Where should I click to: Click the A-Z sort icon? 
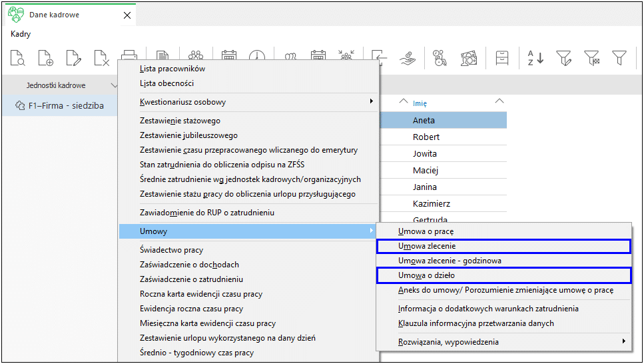[535, 58]
